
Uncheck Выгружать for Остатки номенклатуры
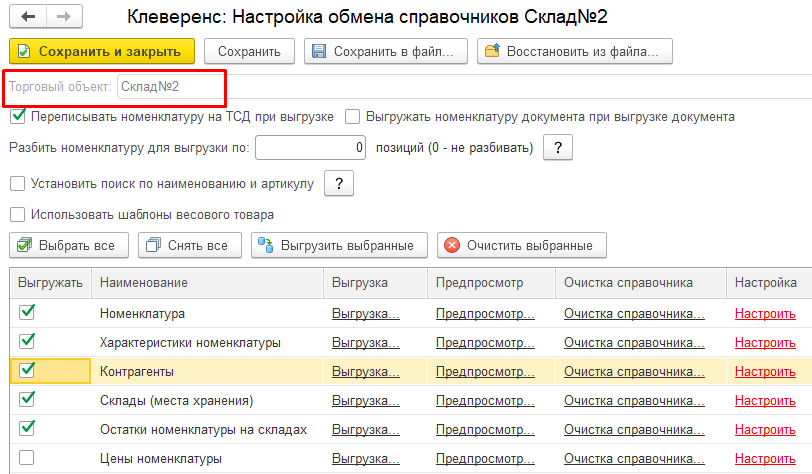[26, 428]
